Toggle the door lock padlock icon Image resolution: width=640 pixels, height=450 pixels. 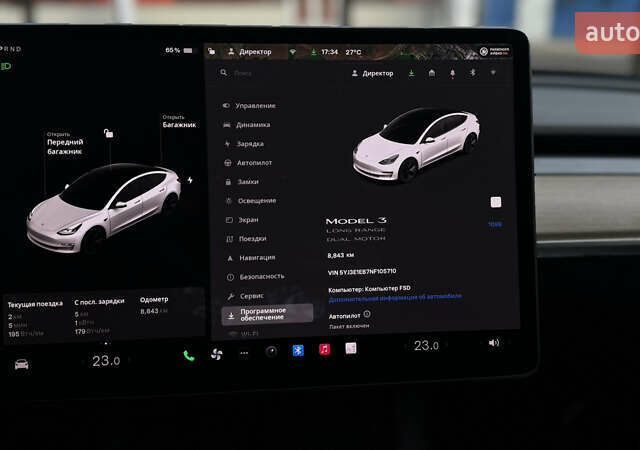click(108, 133)
